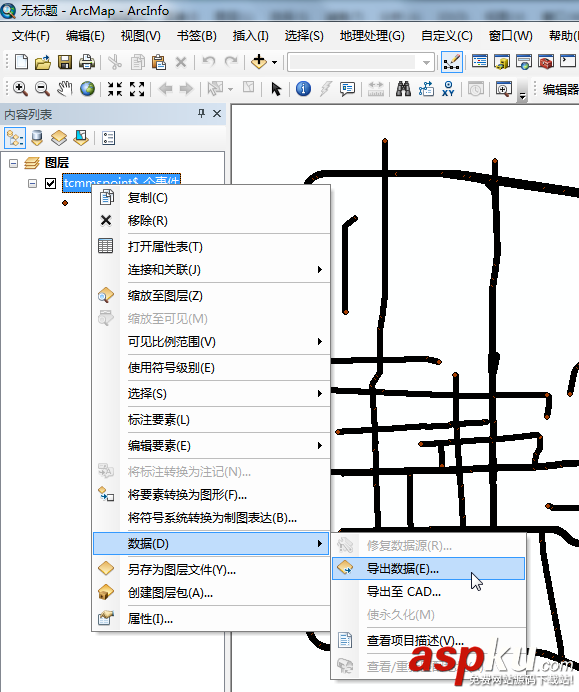The width and height of the screenshot is (579, 692).
Task: Toggle the Editor toolbar icon
Action: pos(452,62)
